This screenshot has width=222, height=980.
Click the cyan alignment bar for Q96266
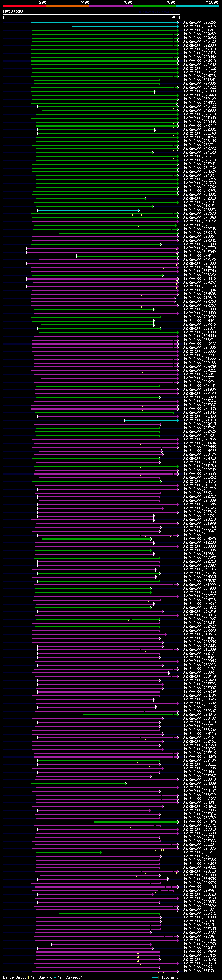pos(105,23)
